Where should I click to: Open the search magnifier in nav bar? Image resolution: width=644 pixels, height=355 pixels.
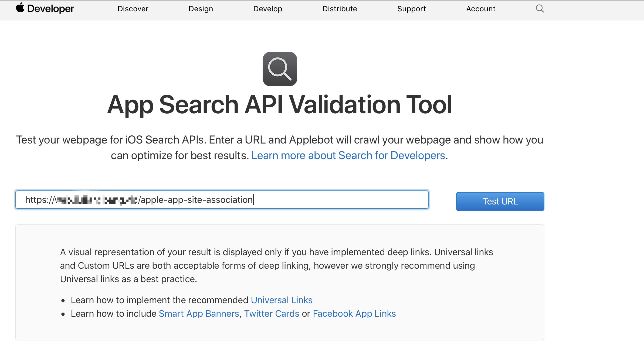tap(540, 9)
